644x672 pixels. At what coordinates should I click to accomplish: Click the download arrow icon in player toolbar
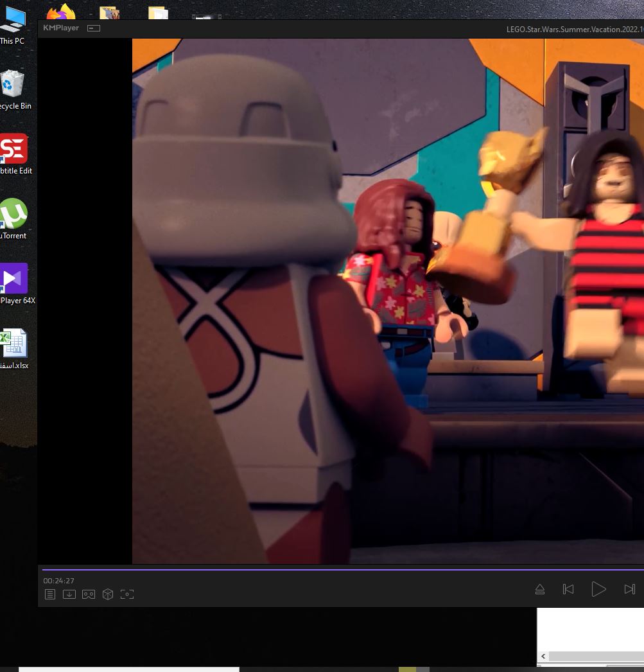(69, 594)
